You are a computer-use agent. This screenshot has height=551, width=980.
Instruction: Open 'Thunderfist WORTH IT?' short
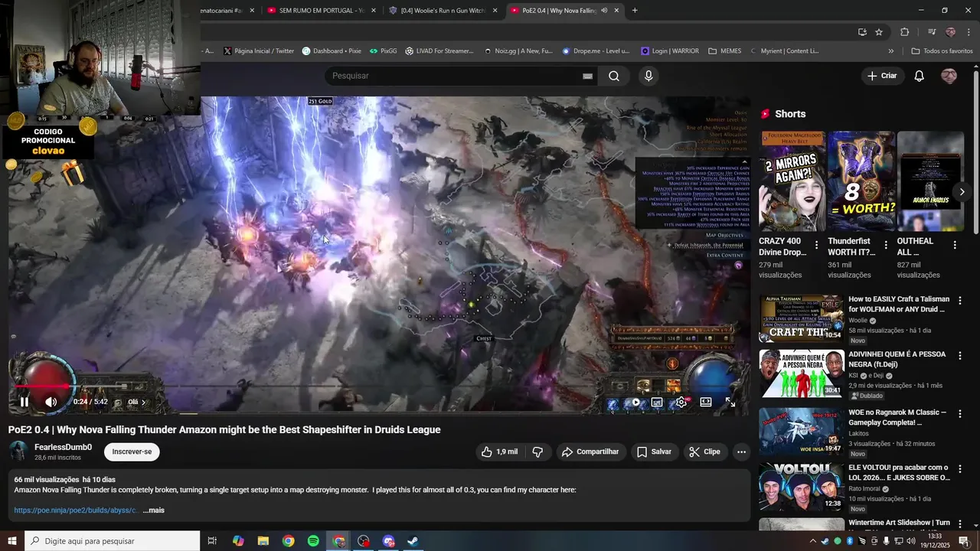[x=861, y=181]
